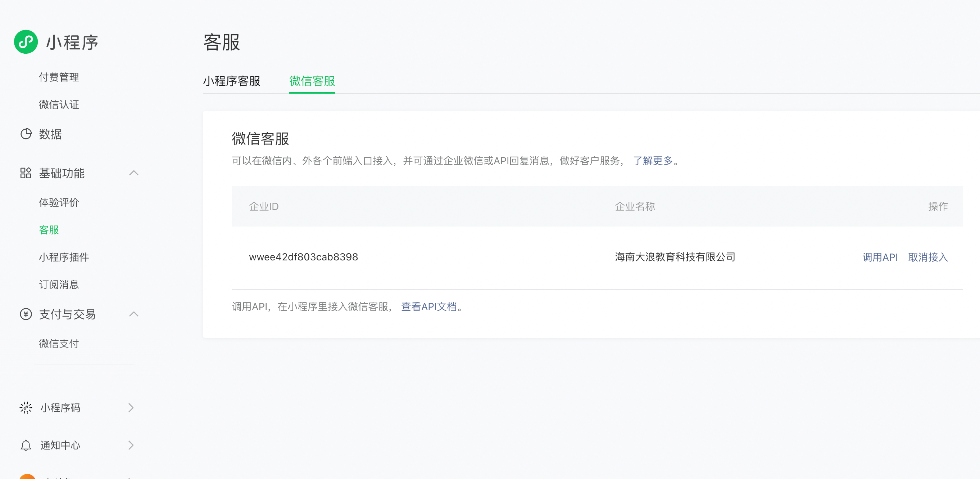Click the pie chart icon beside 数据

point(26,134)
